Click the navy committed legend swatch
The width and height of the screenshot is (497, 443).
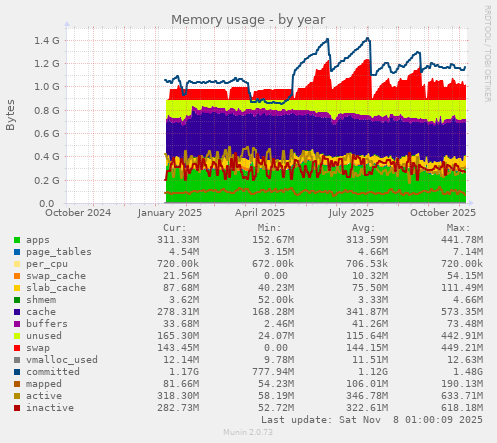17,372
